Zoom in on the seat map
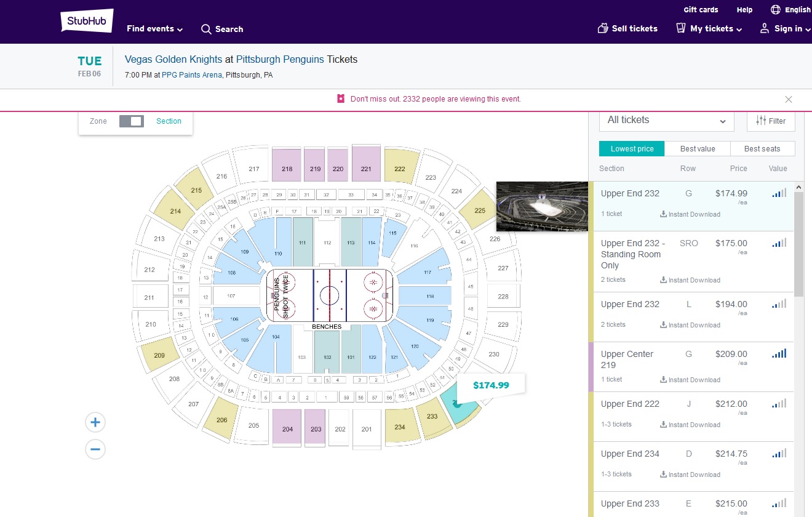The height and width of the screenshot is (517, 812). pos(95,423)
